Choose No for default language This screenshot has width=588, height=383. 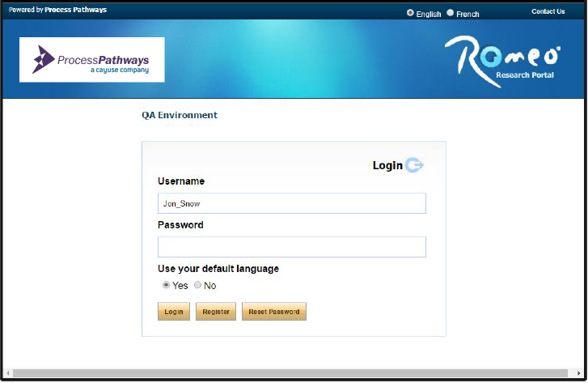click(x=197, y=285)
